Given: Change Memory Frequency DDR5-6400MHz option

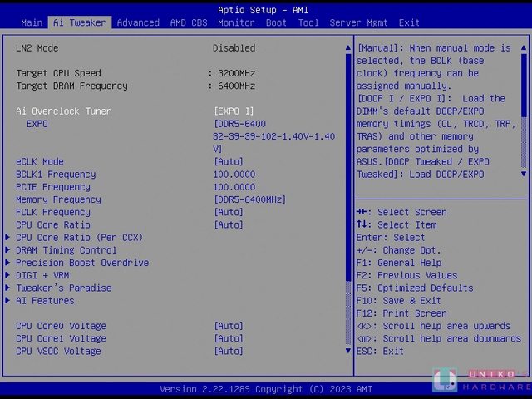Looking at the screenshot, I should 250,199.
